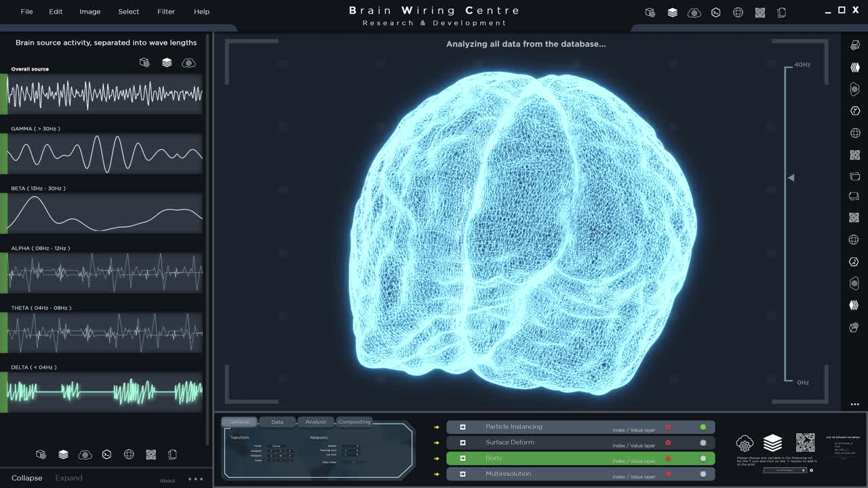The image size is (868, 488).
Task: Select the QR code icon in the right sidebar
Action: point(855,155)
